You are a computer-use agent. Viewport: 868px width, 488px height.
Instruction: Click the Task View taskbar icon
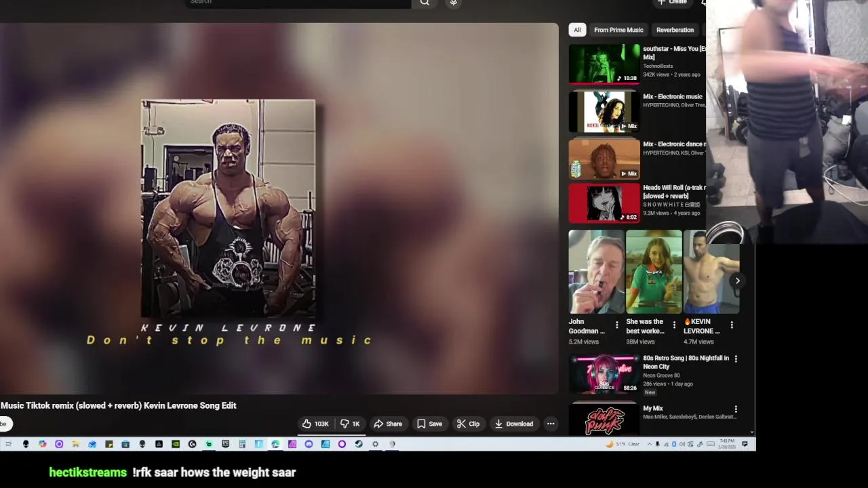tap(9, 444)
